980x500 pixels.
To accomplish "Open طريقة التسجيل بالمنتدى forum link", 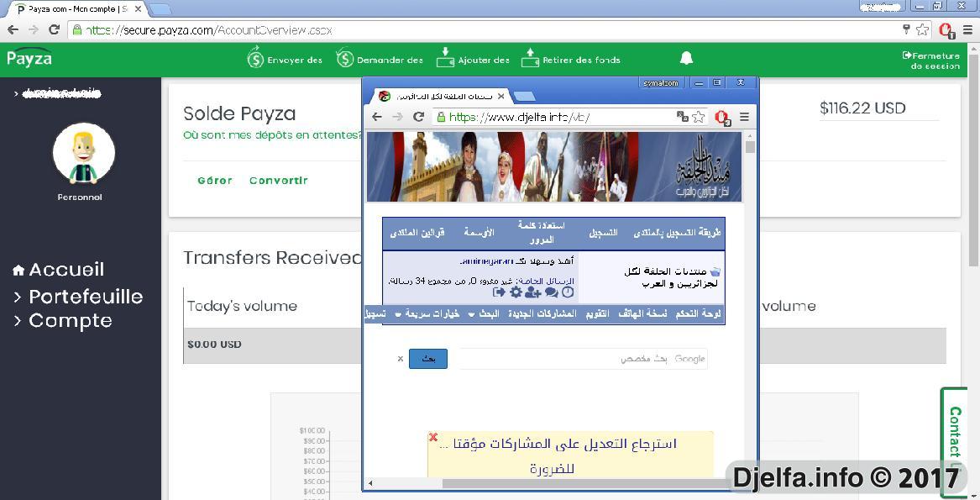I will 677,232.
